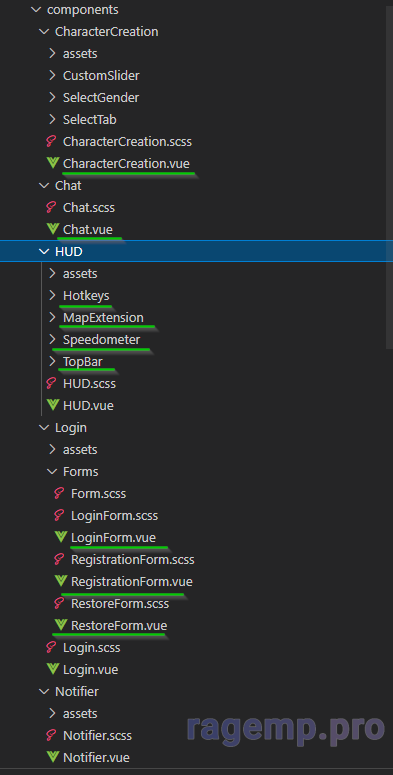Image resolution: width=393 pixels, height=775 pixels.
Task: Click the Vue icon beside CharacterCreation.vue
Action: click(52, 163)
